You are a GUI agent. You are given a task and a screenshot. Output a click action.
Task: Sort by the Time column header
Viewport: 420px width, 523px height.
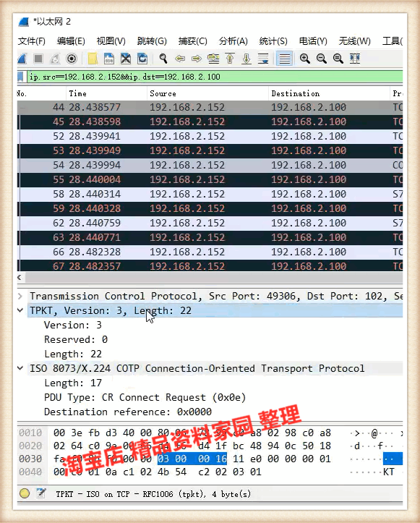(106, 94)
